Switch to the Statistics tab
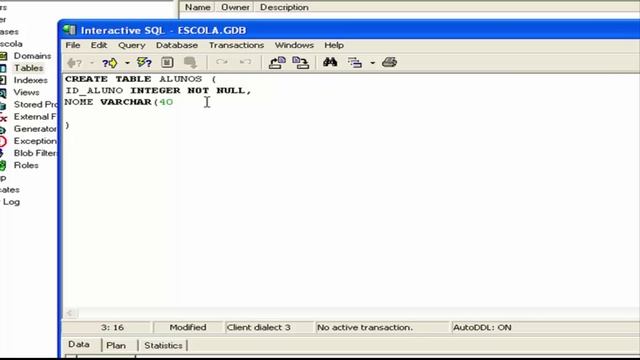This screenshot has height=360, width=640. pos(163,345)
